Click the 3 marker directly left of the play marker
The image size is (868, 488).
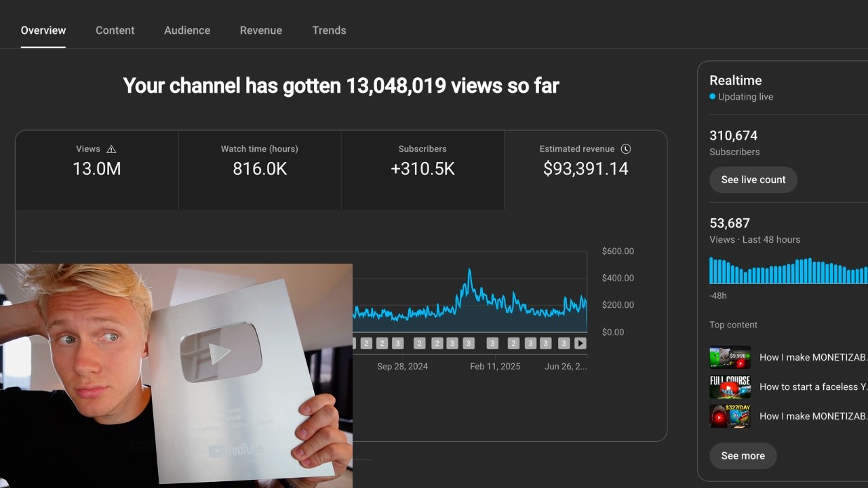564,344
